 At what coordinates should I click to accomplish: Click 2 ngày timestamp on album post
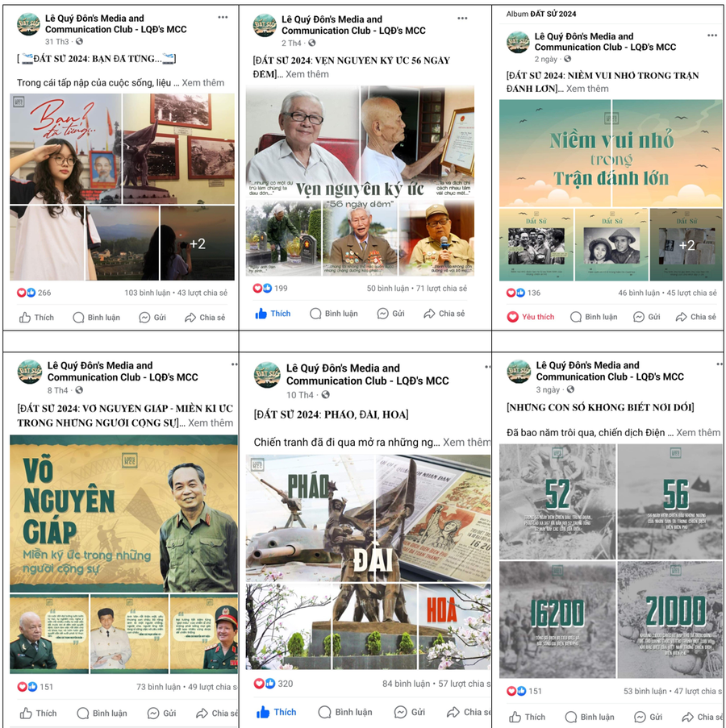pyautogui.click(x=546, y=59)
